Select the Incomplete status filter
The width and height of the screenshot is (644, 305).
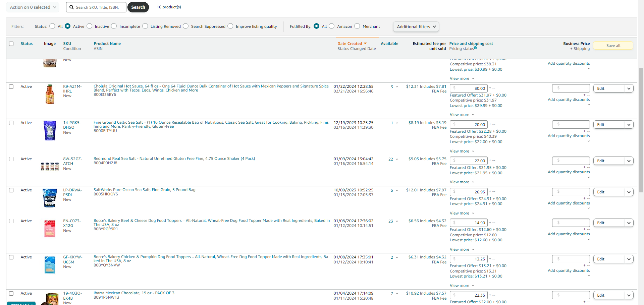114,26
